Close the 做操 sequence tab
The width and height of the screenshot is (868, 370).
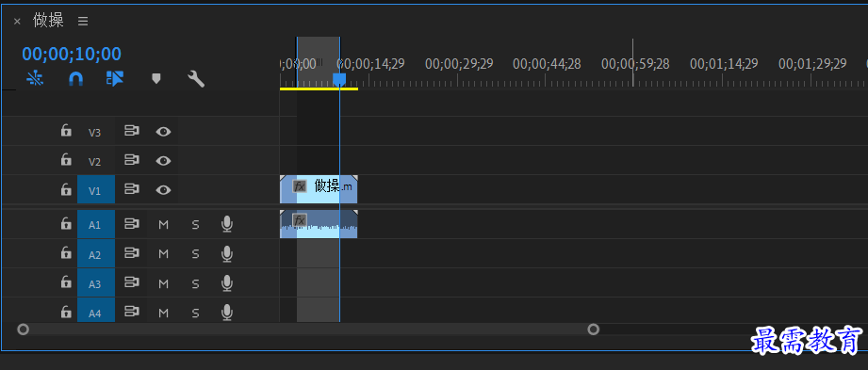coord(17,22)
